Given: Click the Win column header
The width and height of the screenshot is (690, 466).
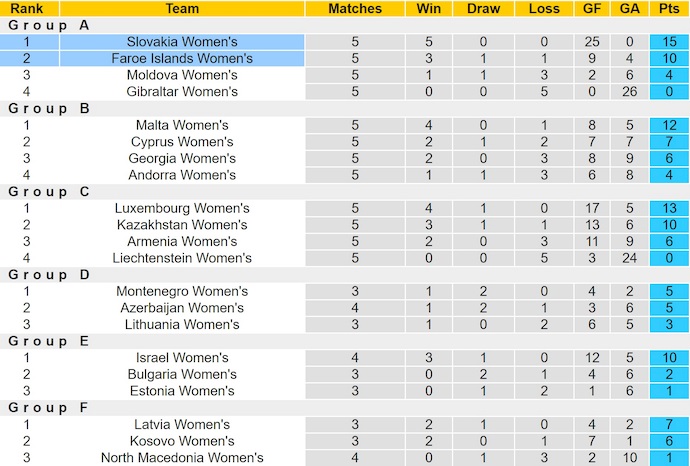Looking at the screenshot, I should coord(426,8).
